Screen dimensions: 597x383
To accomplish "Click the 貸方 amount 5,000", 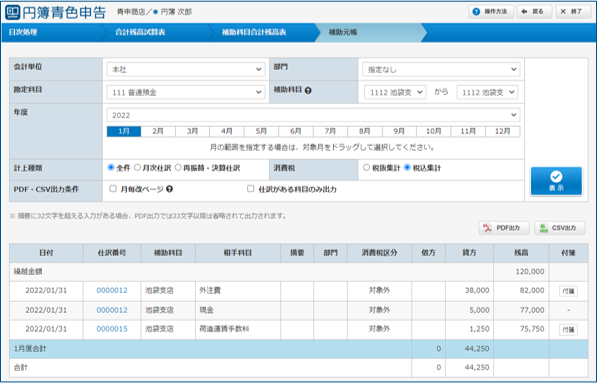I will pos(479,310).
